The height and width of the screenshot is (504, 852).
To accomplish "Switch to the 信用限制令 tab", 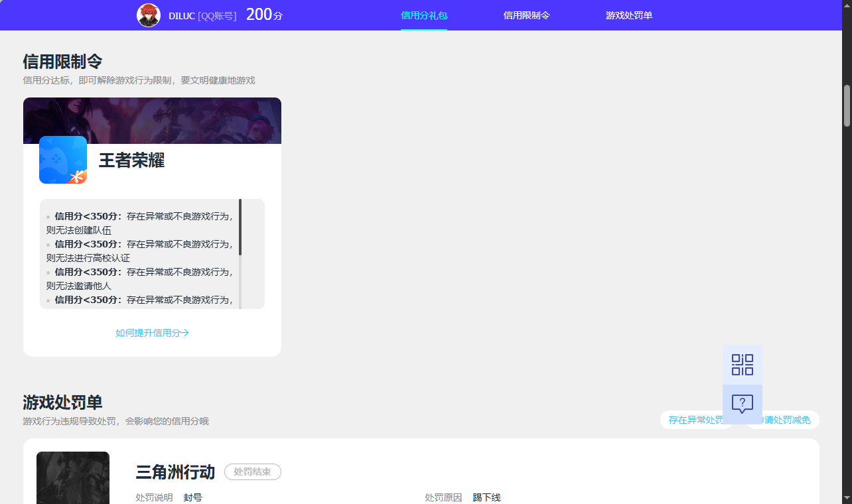I will pyautogui.click(x=527, y=15).
